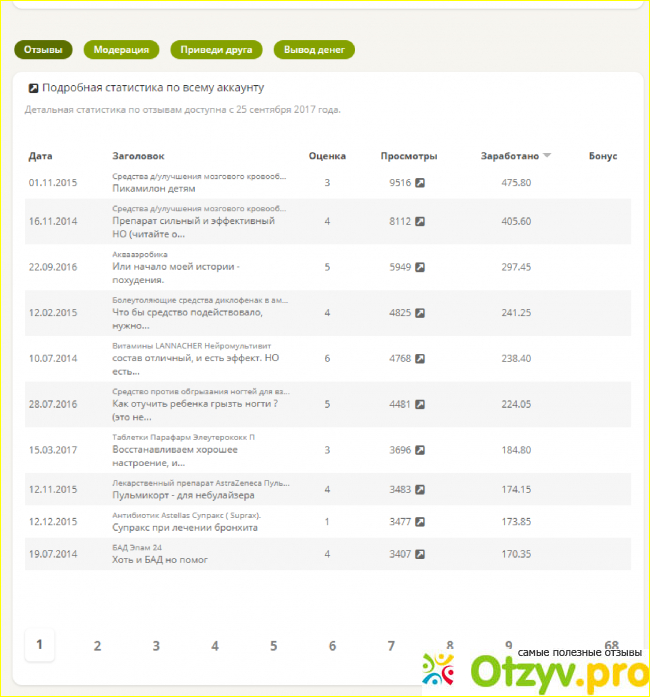
Task: Open the views icon beside 4768
Action: 420,359
